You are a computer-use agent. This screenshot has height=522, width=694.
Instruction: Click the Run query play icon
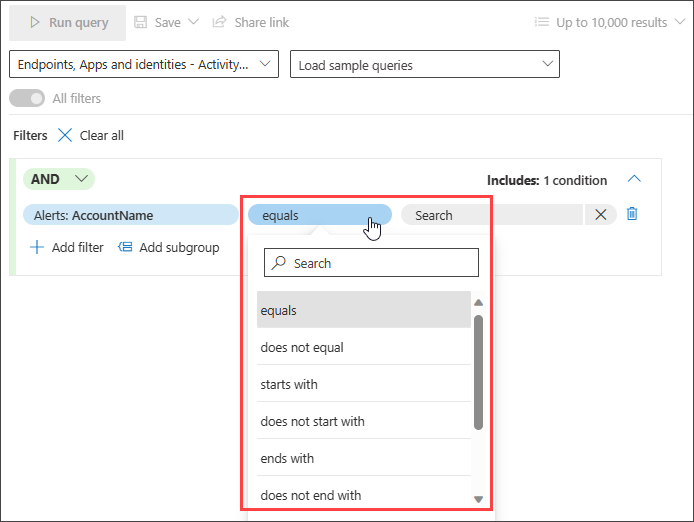[x=35, y=22]
